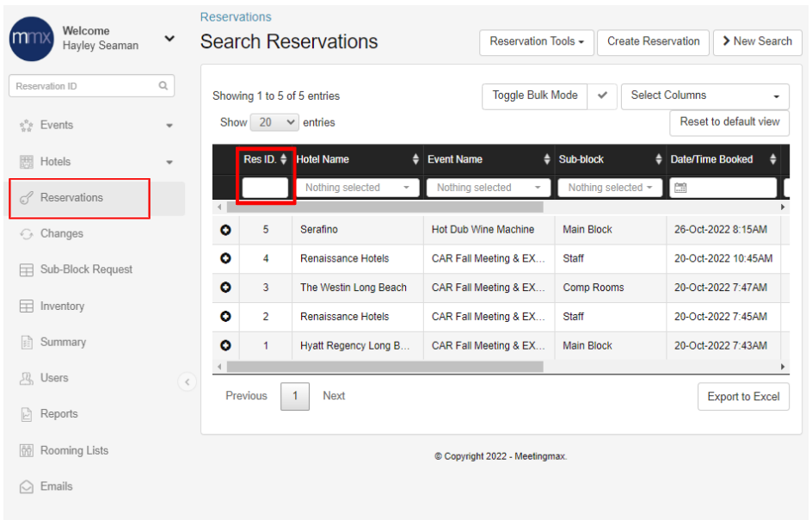Viewport: 812px width, 526px height.
Task: Open Rooming Lists page
Action: coord(75,450)
